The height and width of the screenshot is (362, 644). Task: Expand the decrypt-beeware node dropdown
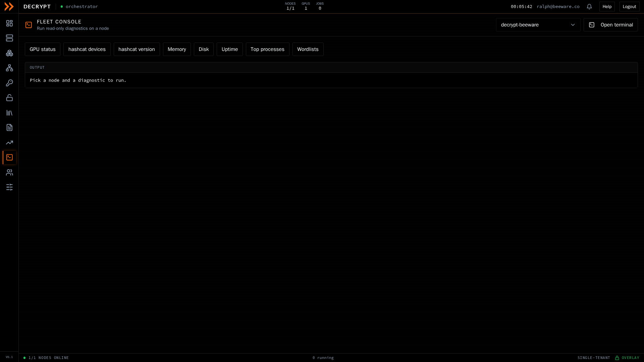538,25
